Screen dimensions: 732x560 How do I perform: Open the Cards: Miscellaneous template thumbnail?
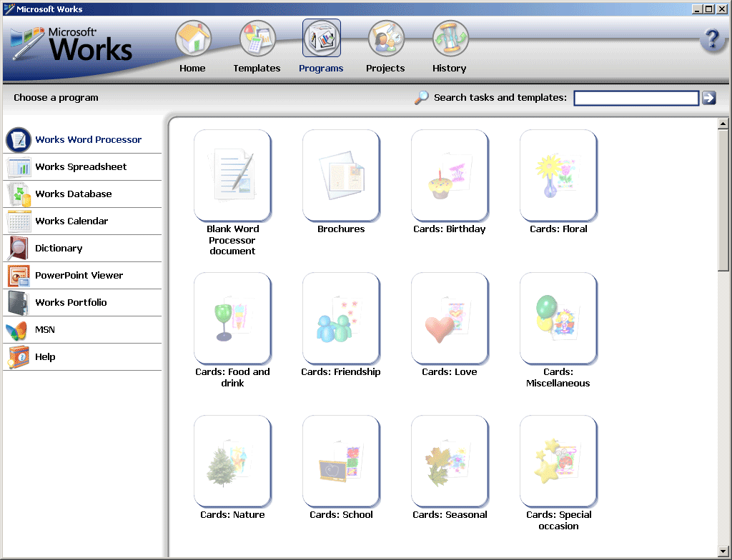click(559, 318)
